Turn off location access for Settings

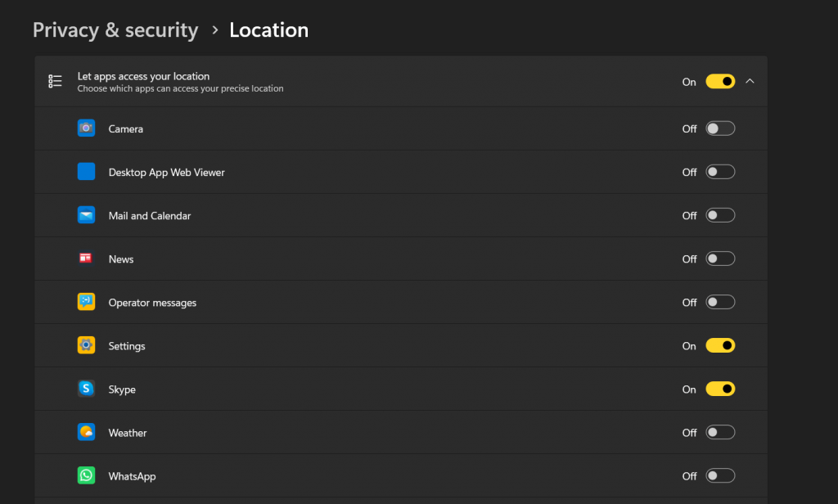click(719, 344)
